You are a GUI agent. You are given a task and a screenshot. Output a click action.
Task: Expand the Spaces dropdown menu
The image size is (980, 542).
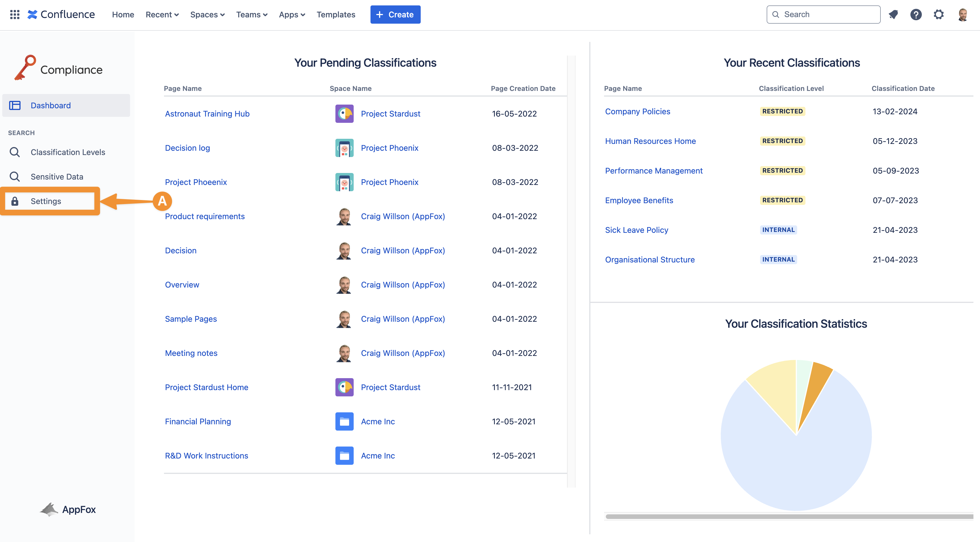coord(207,15)
